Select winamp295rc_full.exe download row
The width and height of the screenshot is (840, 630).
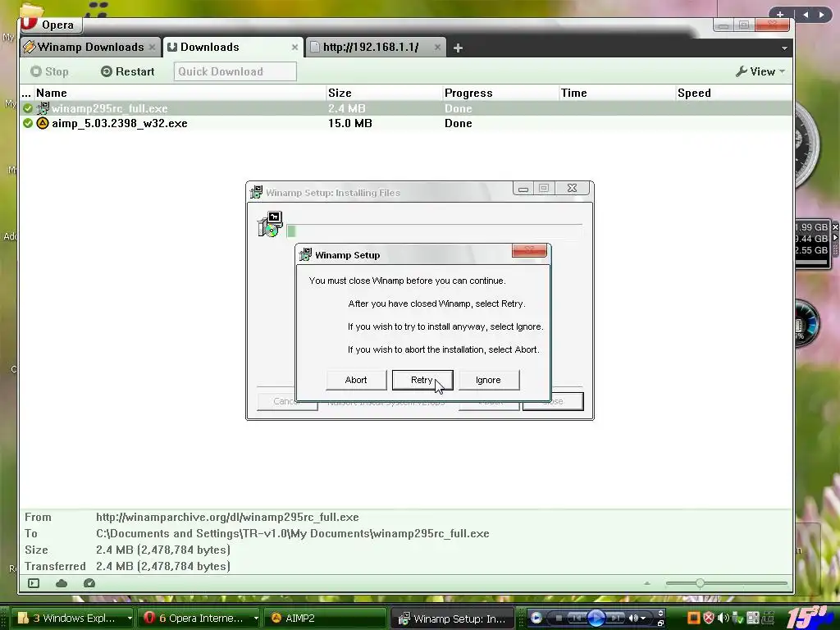click(406, 108)
